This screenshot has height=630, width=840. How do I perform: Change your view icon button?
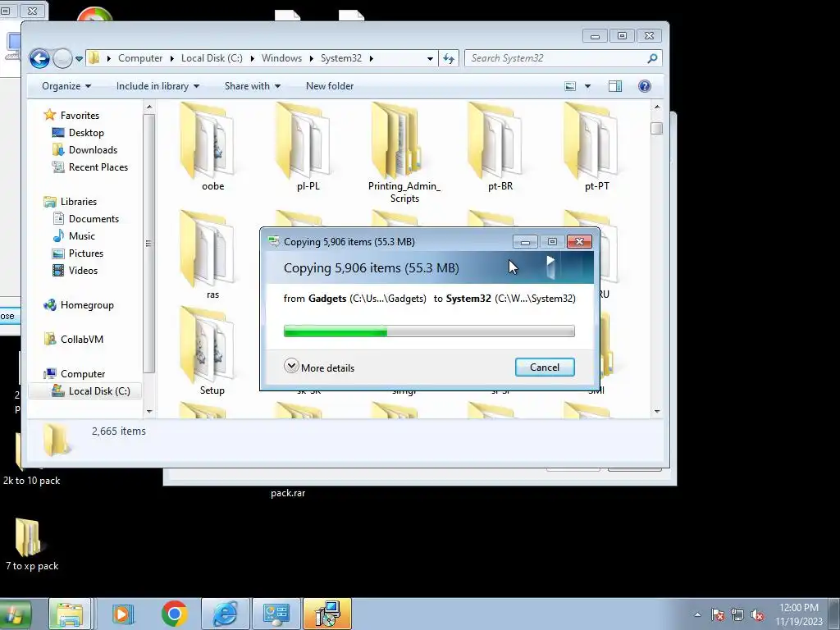coord(571,86)
